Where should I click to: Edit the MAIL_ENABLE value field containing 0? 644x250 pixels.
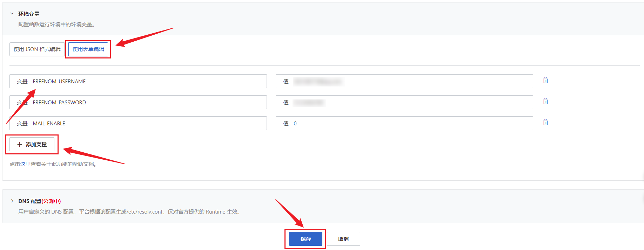404,123
